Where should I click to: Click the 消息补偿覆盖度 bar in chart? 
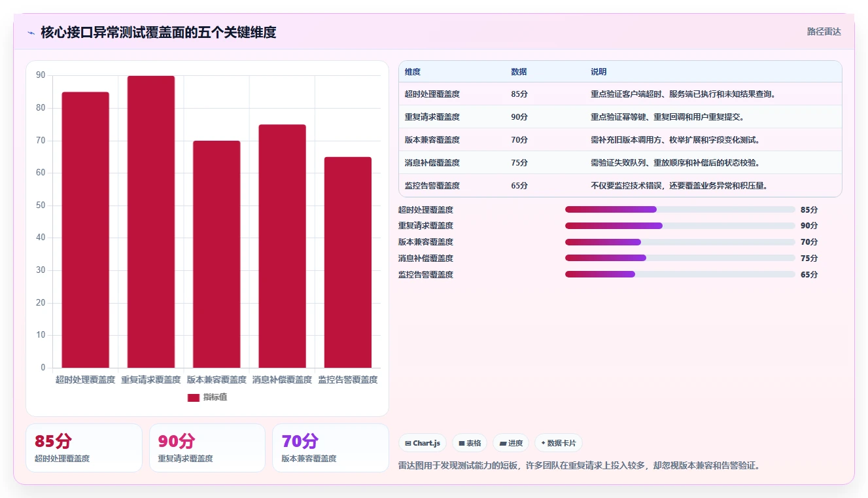coord(282,246)
